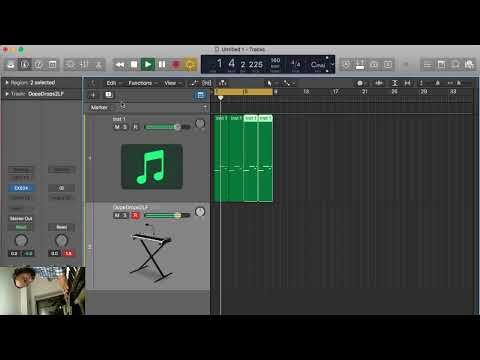Open the Toolbar toggle button in the control bar
Screen dimensions: 480x360
(x=52, y=64)
